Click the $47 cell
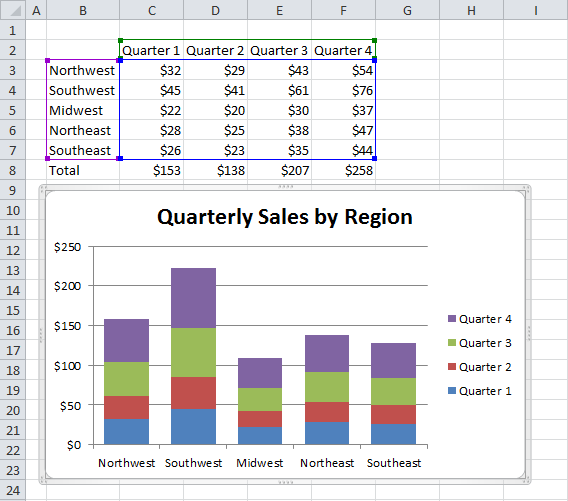The width and height of the screenshot is (568, 501). tap(343, 130)
